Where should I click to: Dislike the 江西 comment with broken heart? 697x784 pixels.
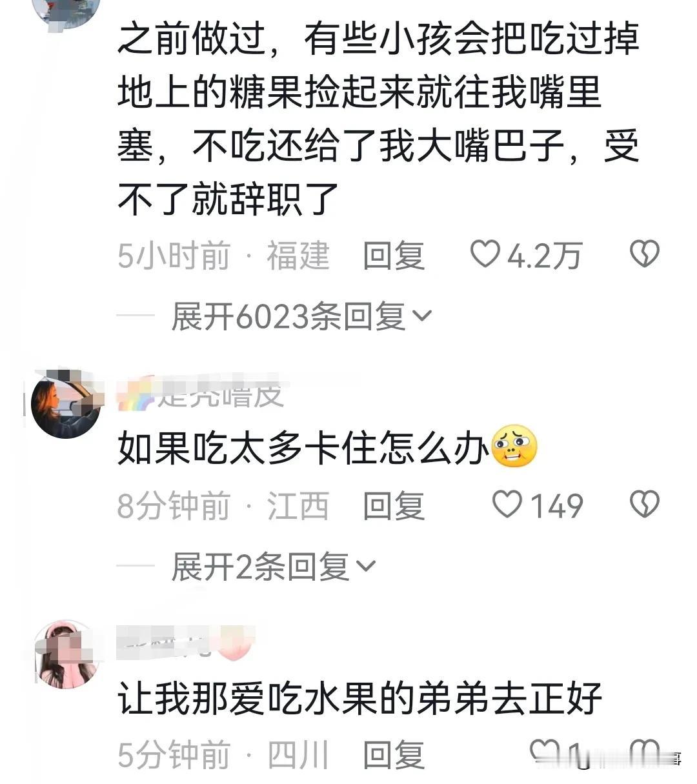644,504
